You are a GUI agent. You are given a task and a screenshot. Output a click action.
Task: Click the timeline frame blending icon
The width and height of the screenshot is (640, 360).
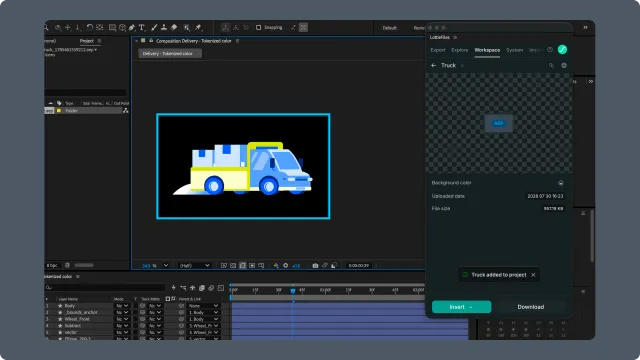click(x=202, y=288)
